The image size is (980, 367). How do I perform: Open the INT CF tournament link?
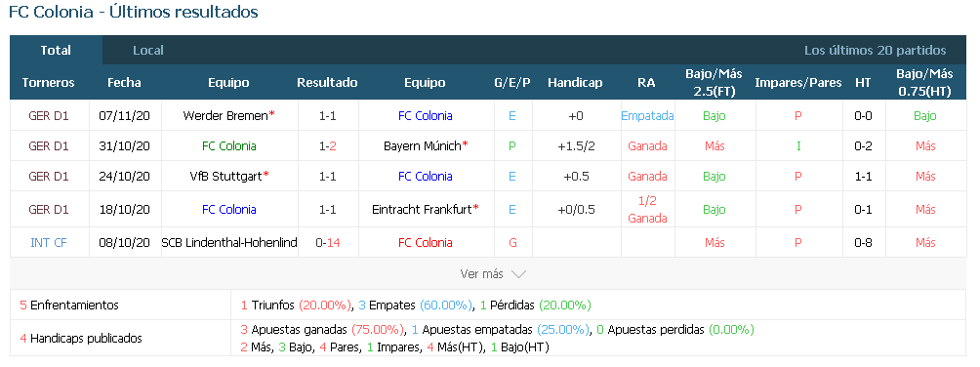tap(49, 243)
